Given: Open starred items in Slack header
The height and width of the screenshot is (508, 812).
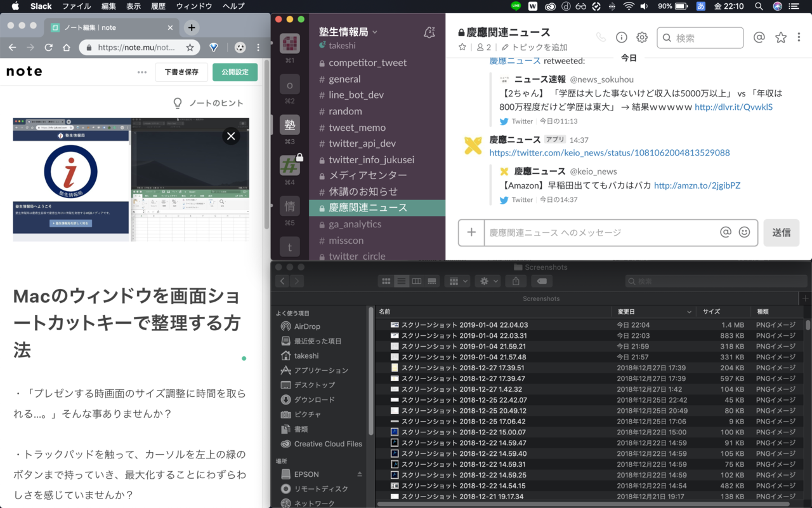Looking at the screenshot, I should click(x=781, y=37).
